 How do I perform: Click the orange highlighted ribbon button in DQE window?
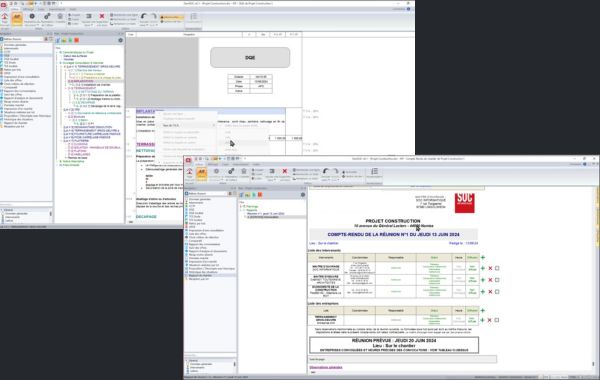pyautogui.click(x=17, y=19)
